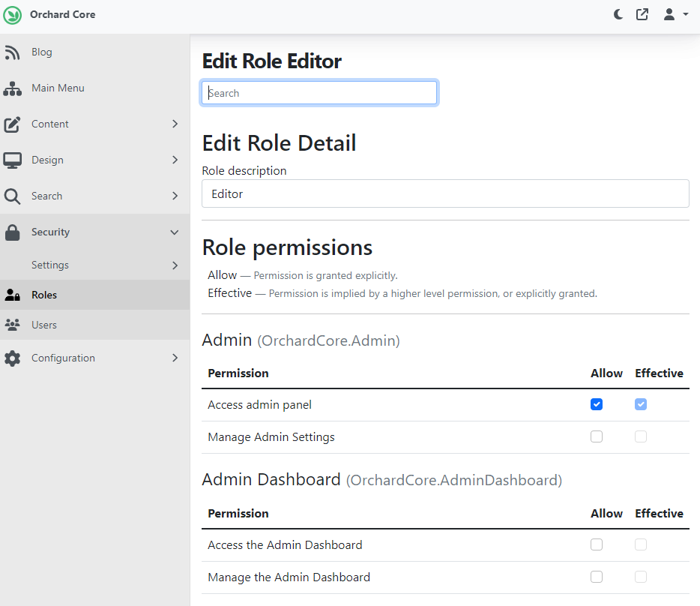Collapse the Security menu chevron
This screenshot has height=606, width=700.
tap(175, 232)
